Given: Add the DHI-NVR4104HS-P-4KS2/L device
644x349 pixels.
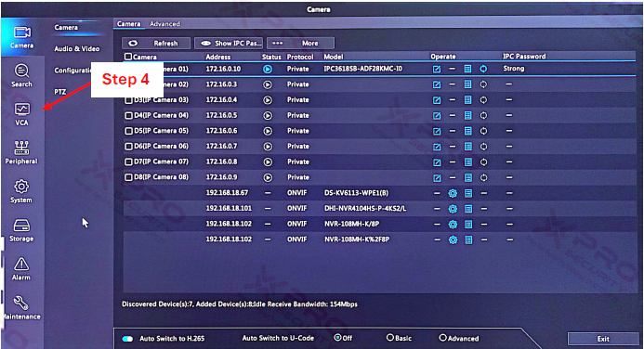Looking at the screenshot, I should (x=453, y=209).
